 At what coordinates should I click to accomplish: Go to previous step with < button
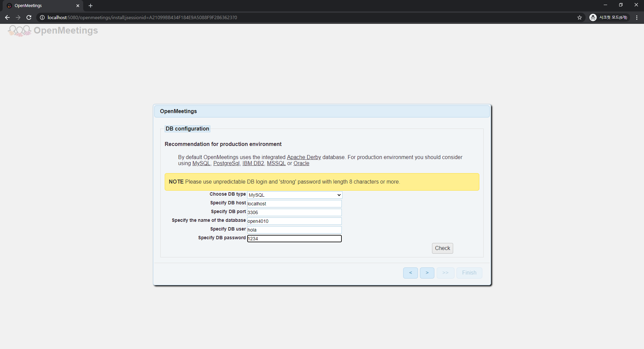pos(411,273)
